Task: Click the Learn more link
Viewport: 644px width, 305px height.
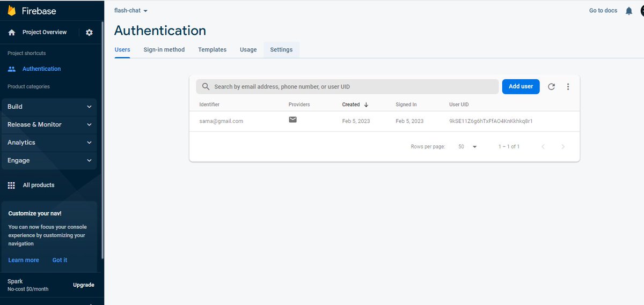Action: [x=24, y=260]
